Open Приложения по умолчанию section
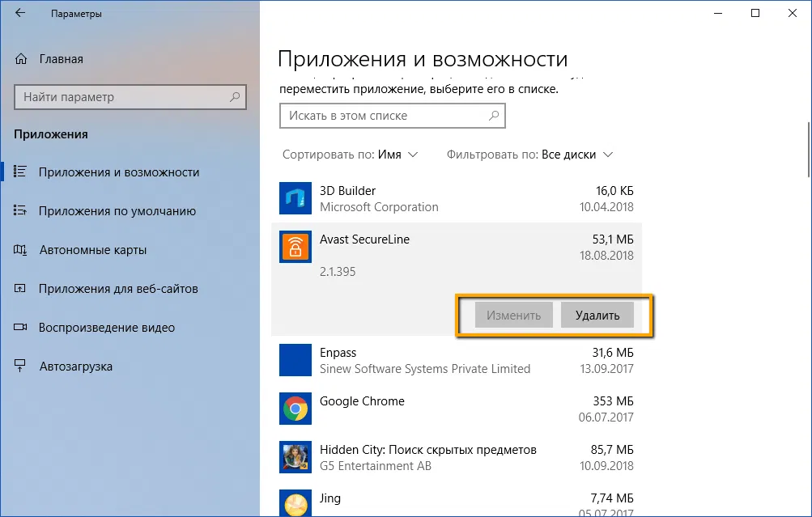 tap(117, 211)
